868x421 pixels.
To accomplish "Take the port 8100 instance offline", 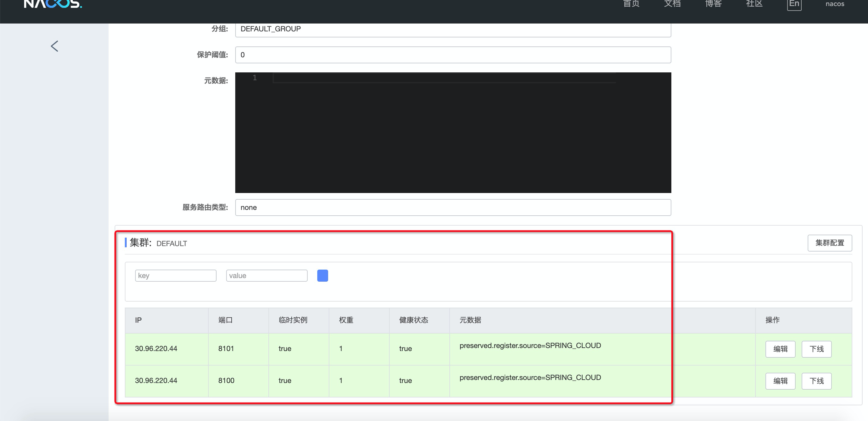I will tap(816, 381).
